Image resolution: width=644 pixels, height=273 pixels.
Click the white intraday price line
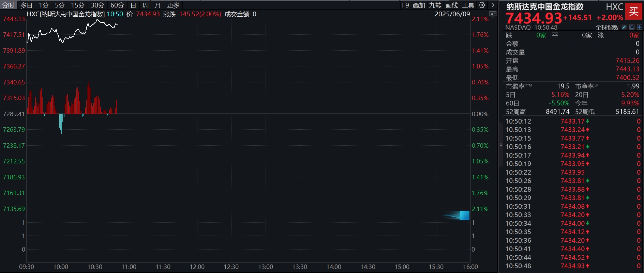pyautogui.click(x=73, y=31)
